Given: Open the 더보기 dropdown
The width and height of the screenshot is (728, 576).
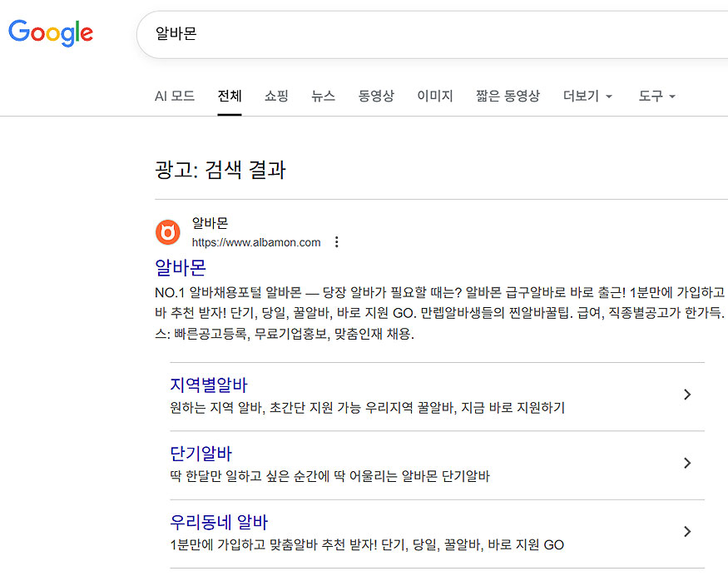Looking at the screenshot, I should click(582, 96).
